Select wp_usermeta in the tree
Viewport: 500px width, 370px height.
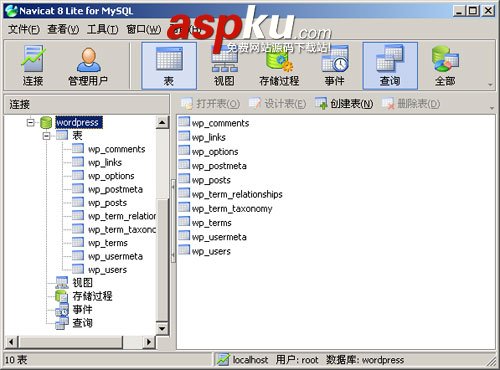click(115, 256)
